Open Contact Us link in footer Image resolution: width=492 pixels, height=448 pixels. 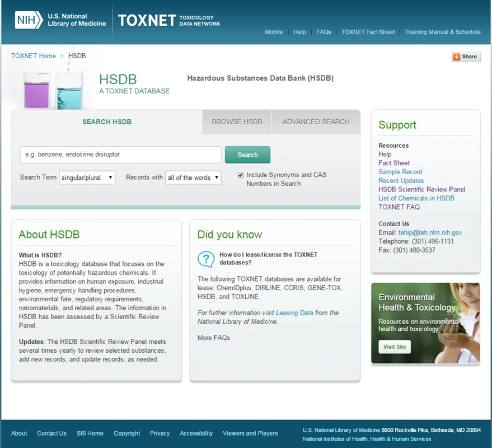[x=51, y=433]
